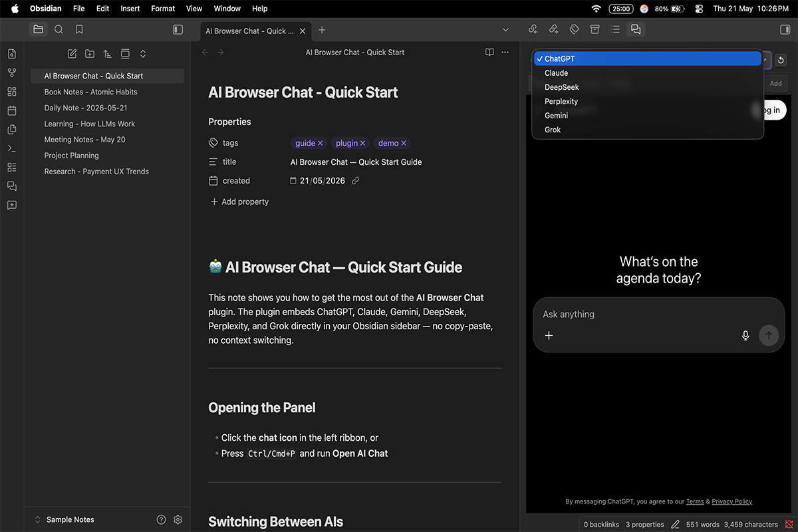This screenshot has width=798, height=532.
Task: Start voice dictation microphone icon
Action: (745, 335)
